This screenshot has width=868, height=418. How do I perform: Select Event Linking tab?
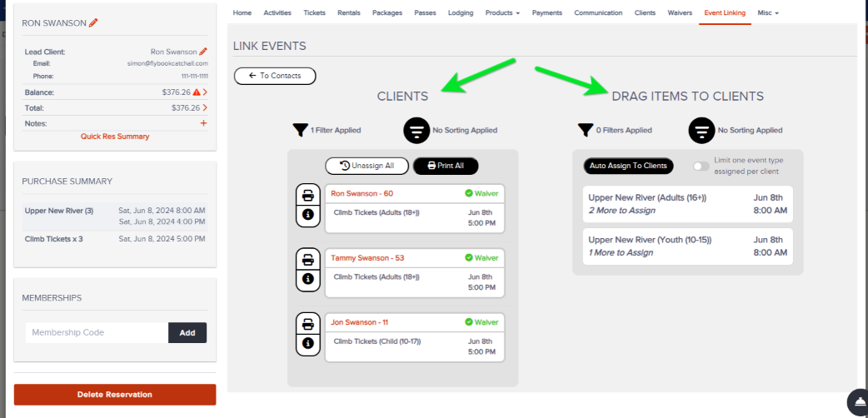[725, 12]
